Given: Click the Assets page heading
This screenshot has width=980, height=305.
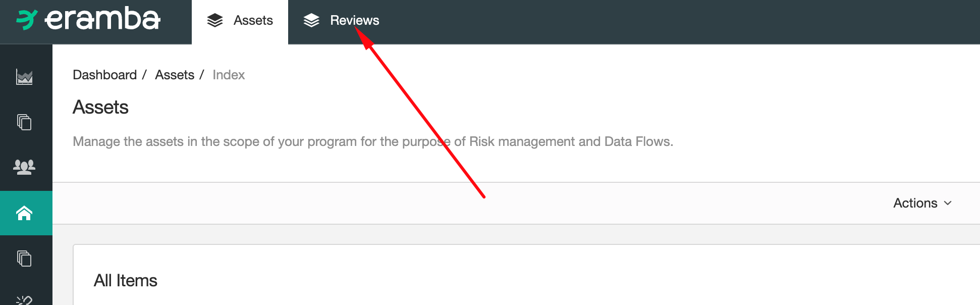Looking at the screenshot, I should point(100,107).
